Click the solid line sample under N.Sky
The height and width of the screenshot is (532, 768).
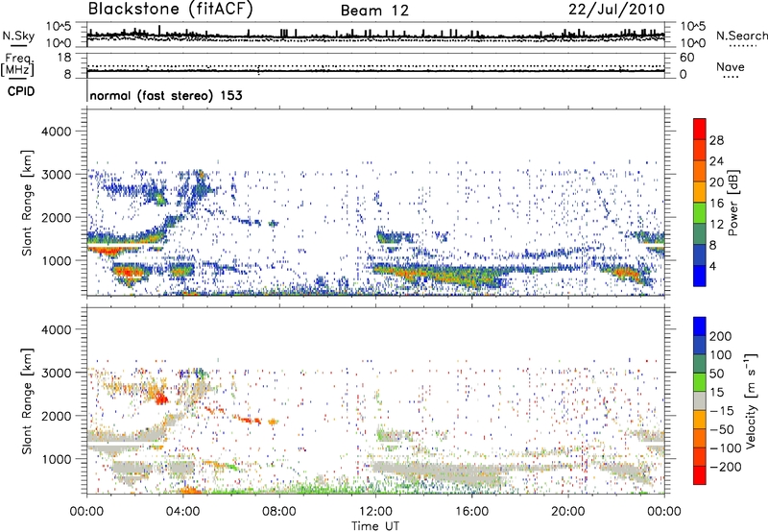pos(18,45)
